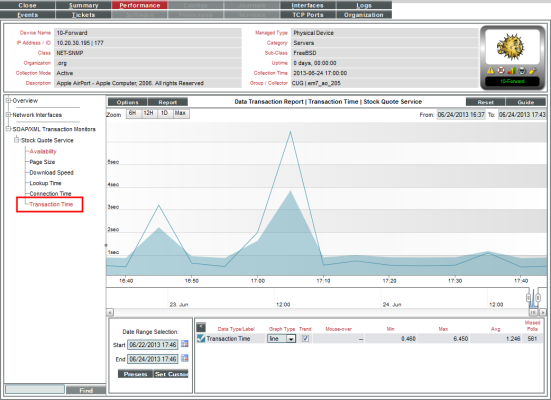551x400 pixels.
Task: Expand the Network Interfaces tree node
Action: tap(8, 115)
